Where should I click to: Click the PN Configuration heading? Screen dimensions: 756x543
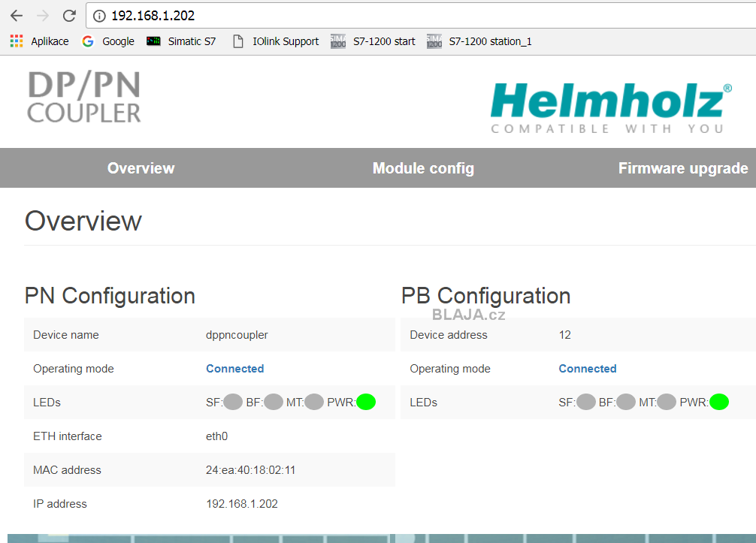pos(110,296)
